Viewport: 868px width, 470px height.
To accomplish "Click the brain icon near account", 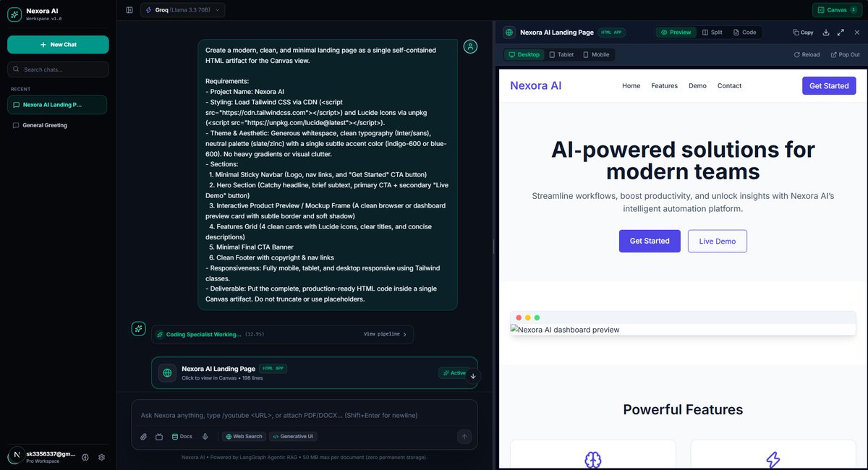I will coord(85,457).
